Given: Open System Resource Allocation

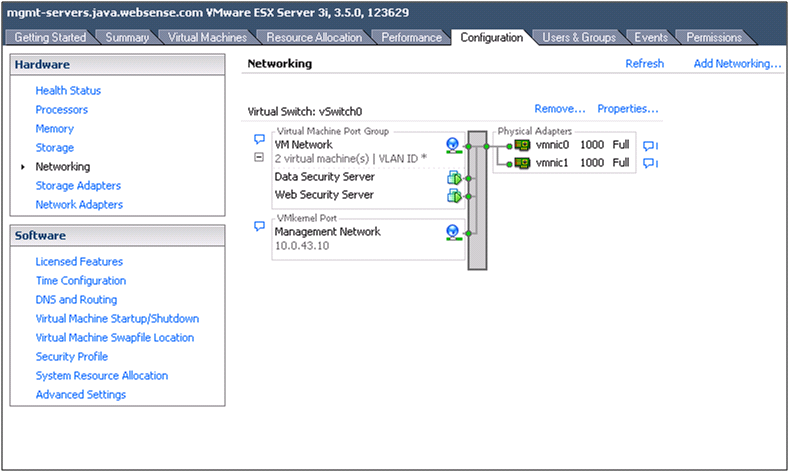Looking at the screenshot, I should (x=102, y=376).
